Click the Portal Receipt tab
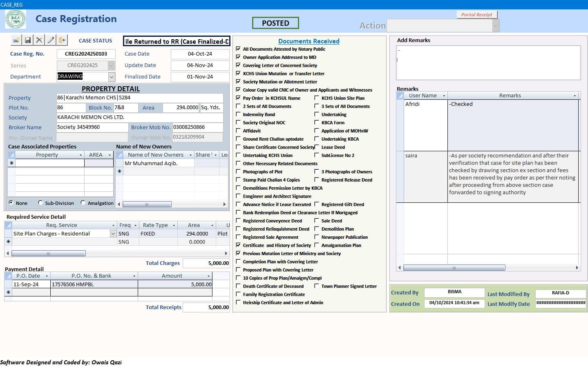The height and width of the screenshot is (368, 588). (x=476, y=15)
